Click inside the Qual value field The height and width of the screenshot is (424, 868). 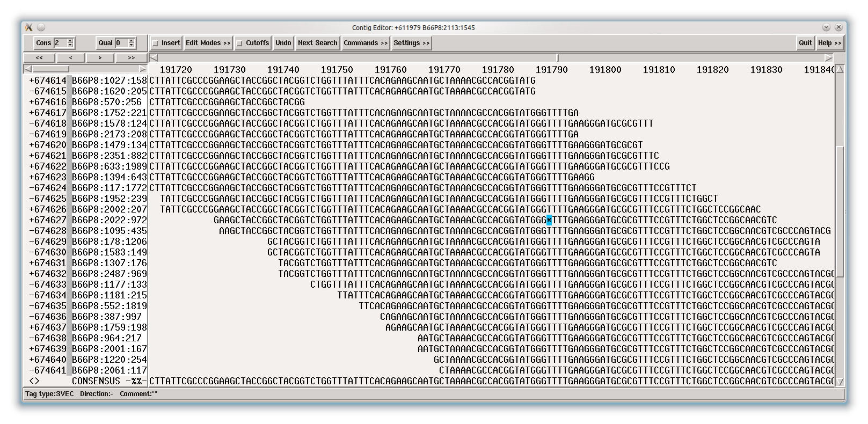(121, 43)
